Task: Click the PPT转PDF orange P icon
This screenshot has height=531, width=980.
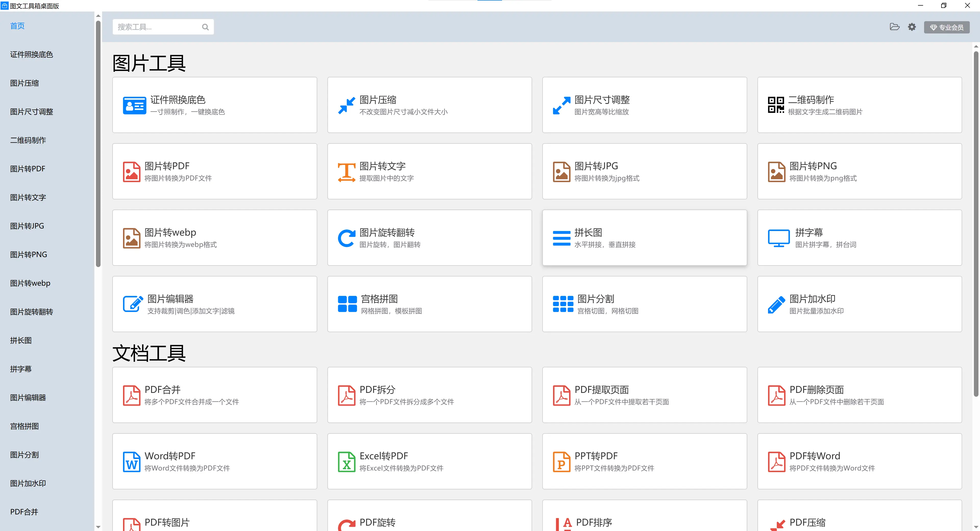Action: (x=561, y=461)
